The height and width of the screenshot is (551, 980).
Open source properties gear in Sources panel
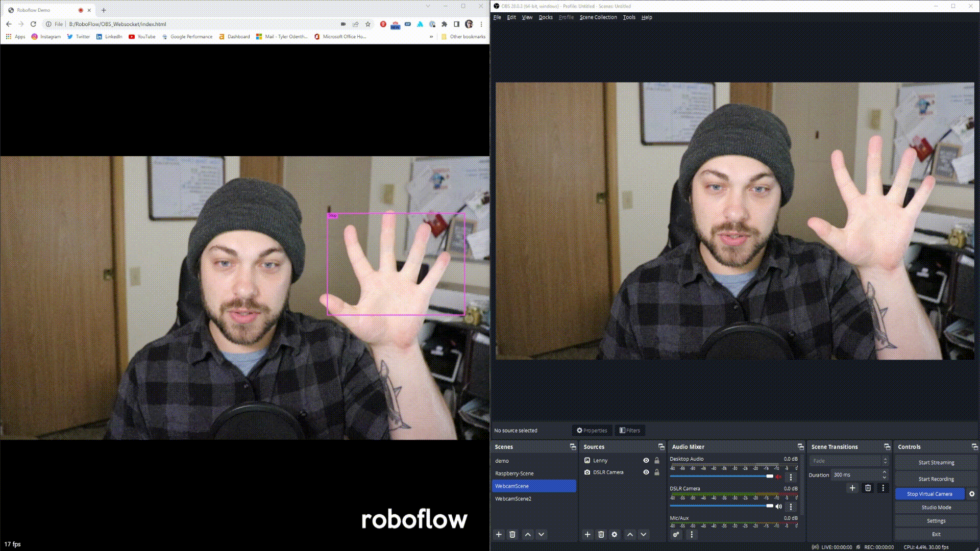point(615,534)
